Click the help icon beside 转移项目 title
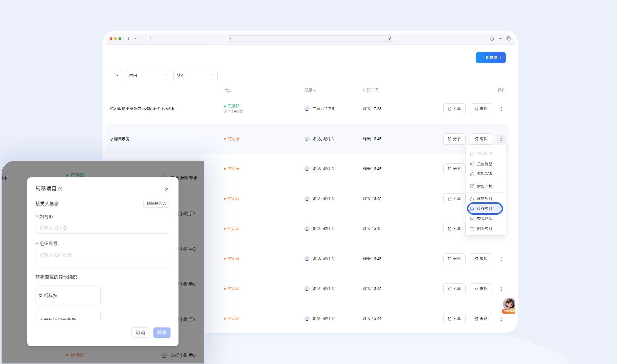 [60, 189]
